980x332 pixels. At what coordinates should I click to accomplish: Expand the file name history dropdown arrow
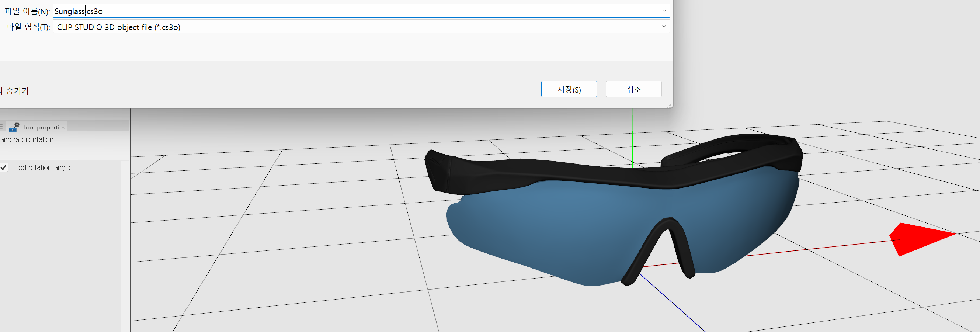tap(664, 11)
